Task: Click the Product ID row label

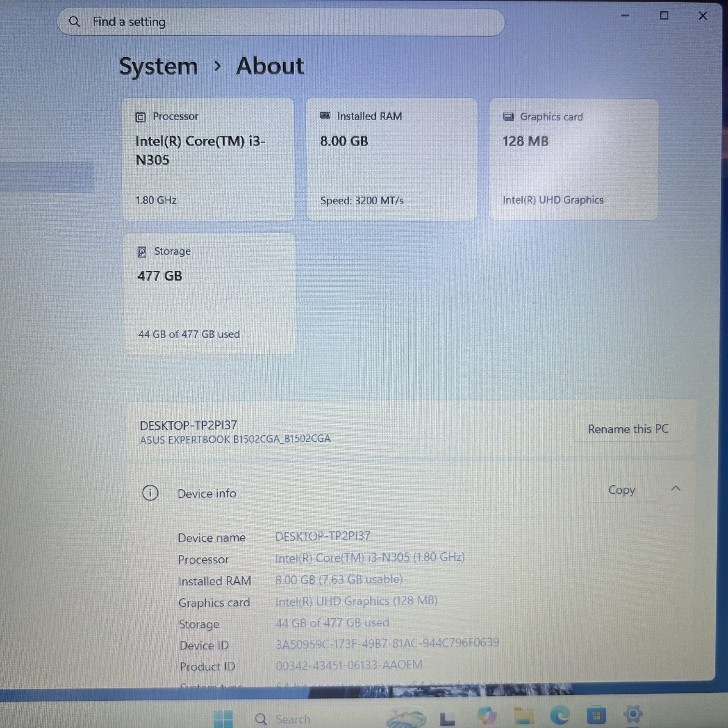Action: [207, 667]
